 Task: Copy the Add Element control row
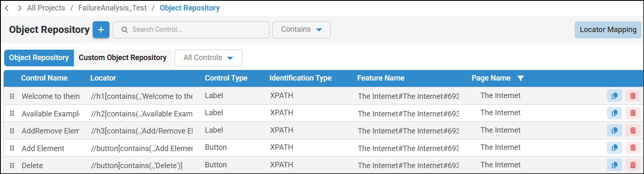[614, 148]
